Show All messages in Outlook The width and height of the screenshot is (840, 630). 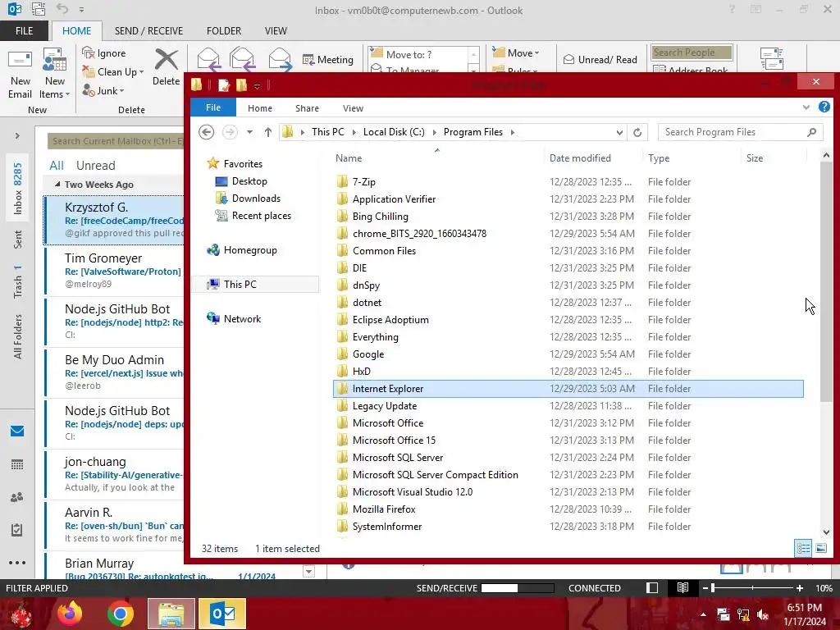(x=57, y=166)
